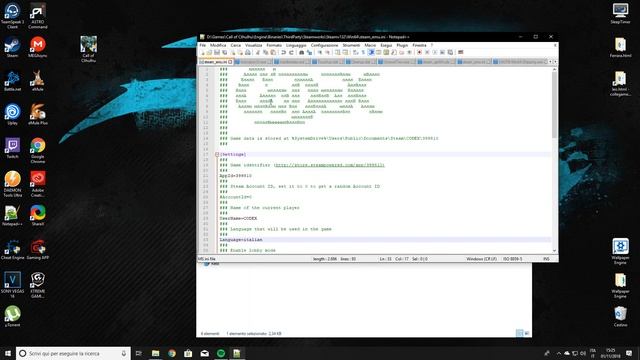Open the Cheat Engine desktop icon
The width and height of the screenshot is (640, 360).
[x=12, y=249]
